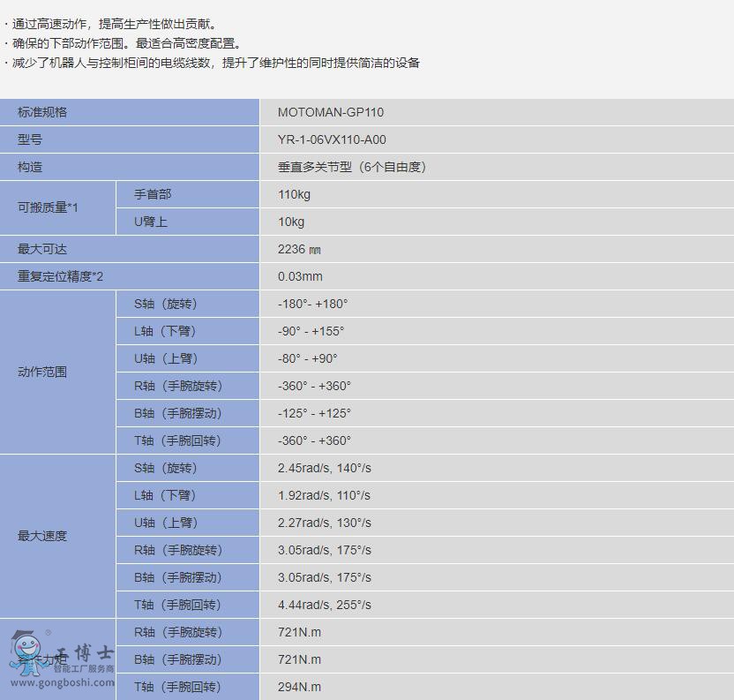Click 'R轴（手腕旋转）' in the 最大速度 group
The width and height of the screenshot is (734, 700).
pos(178,550)
